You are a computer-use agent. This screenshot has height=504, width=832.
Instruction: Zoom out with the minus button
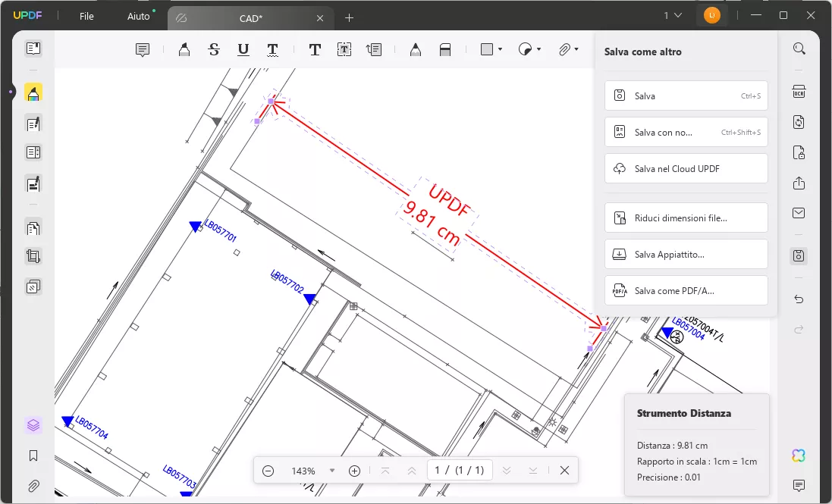(x=268, y=471)
